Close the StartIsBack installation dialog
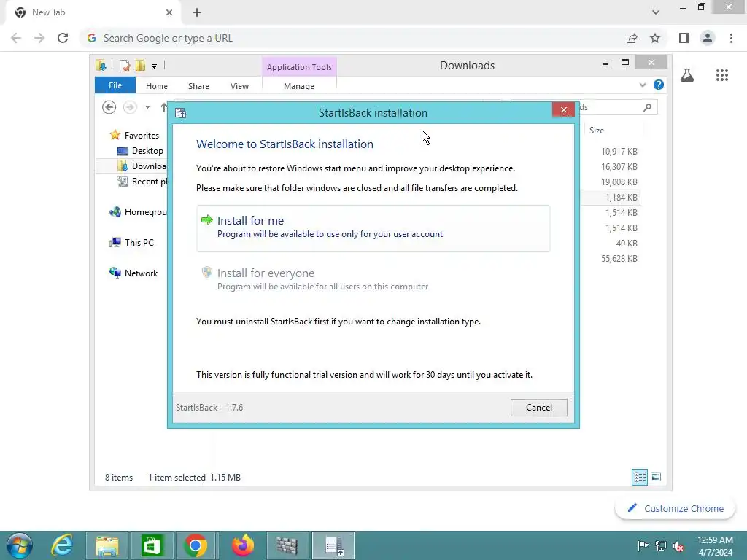Screen dimensions: 747x560 pos(564,110)
